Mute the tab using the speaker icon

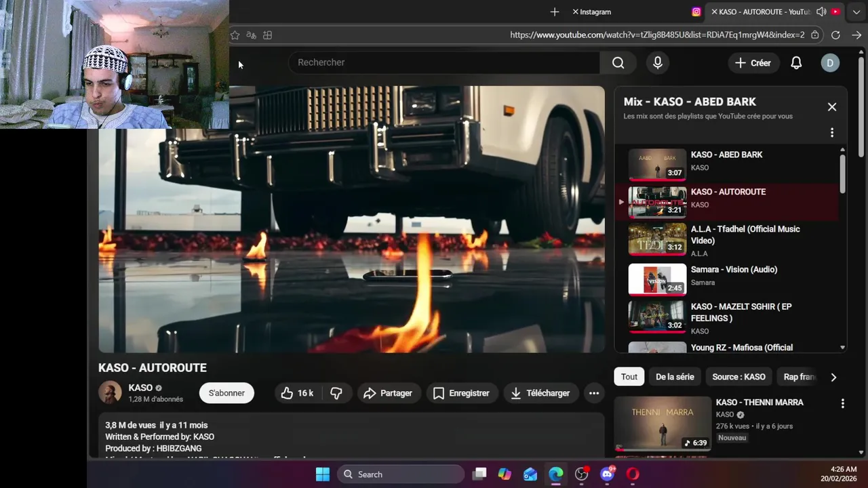coord(821,12)
